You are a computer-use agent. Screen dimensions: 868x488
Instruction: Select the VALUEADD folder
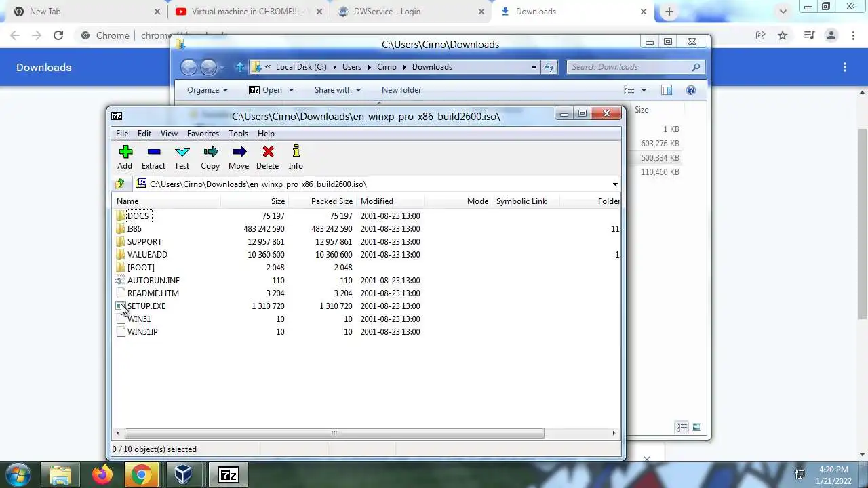[x=147, y=254]
